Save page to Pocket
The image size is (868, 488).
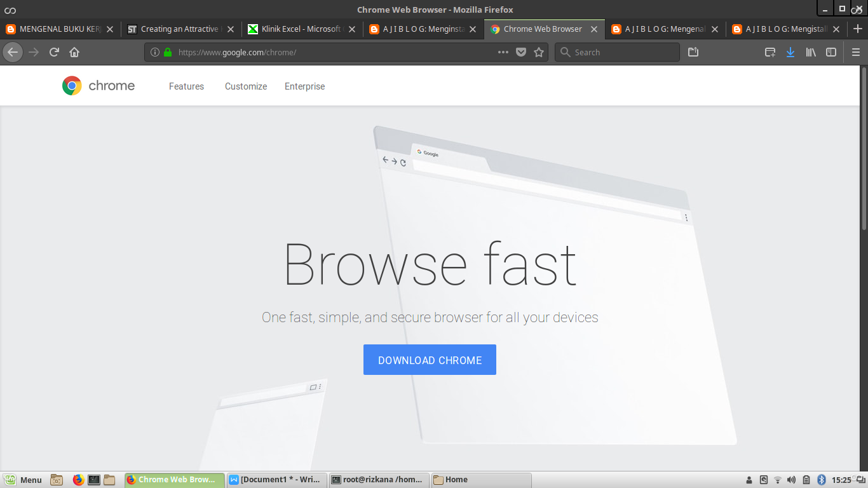[x=521, y=52]
